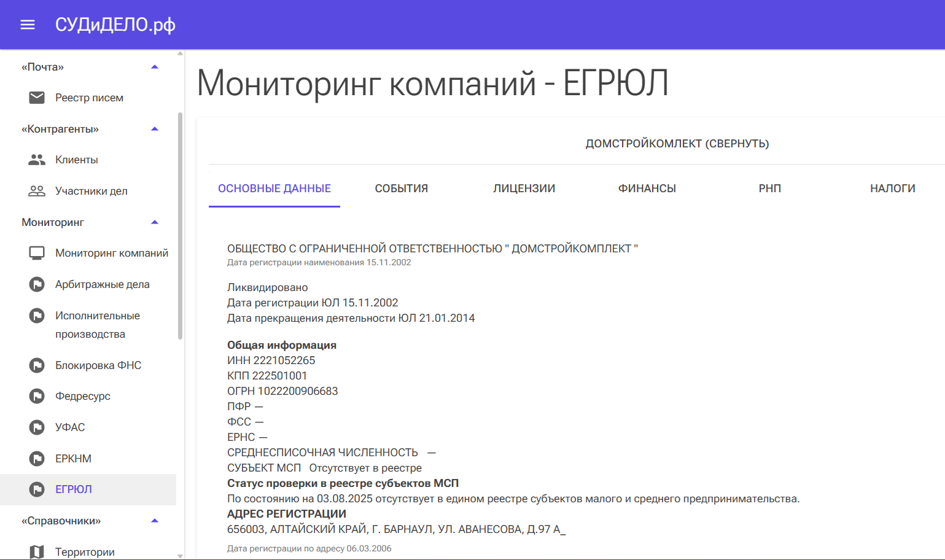The image size is (945, 560).
Task: Click the outlined people icon for Участники дел
Action: pos(37,191)
